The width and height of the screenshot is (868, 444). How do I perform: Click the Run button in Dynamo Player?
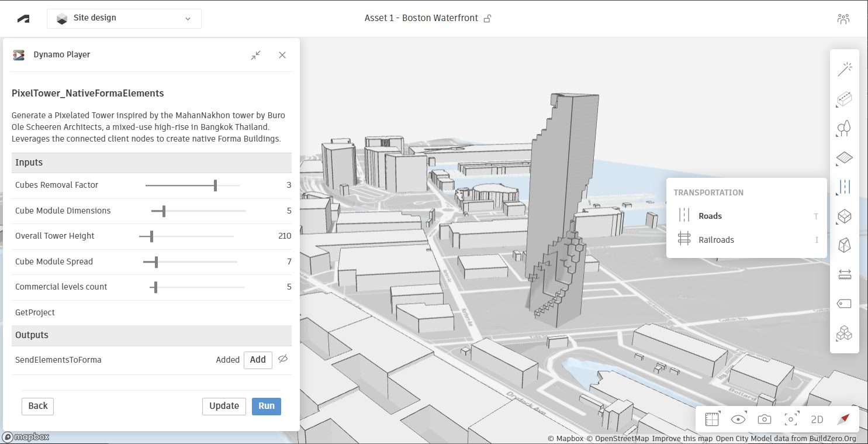[267, 406]
